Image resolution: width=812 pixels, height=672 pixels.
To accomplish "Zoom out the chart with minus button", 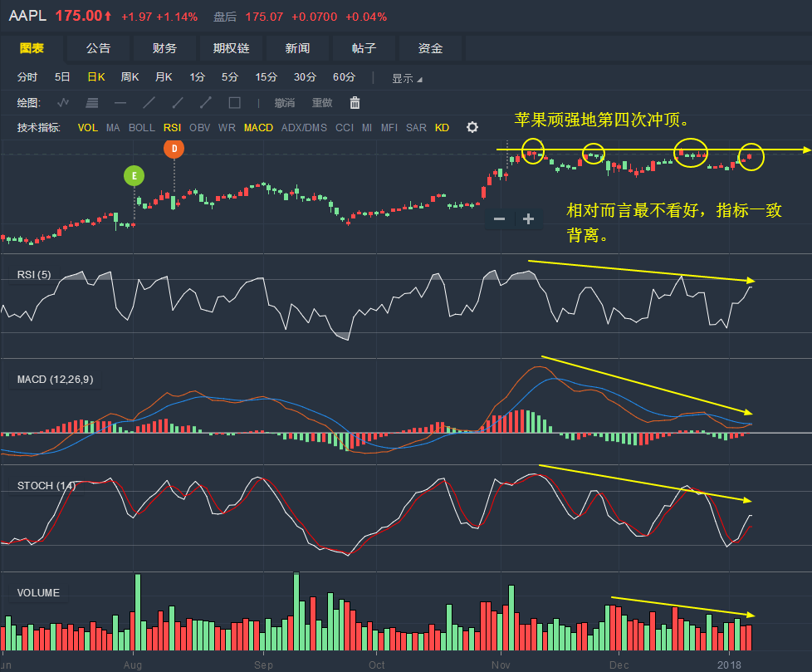I will [499, 219].
